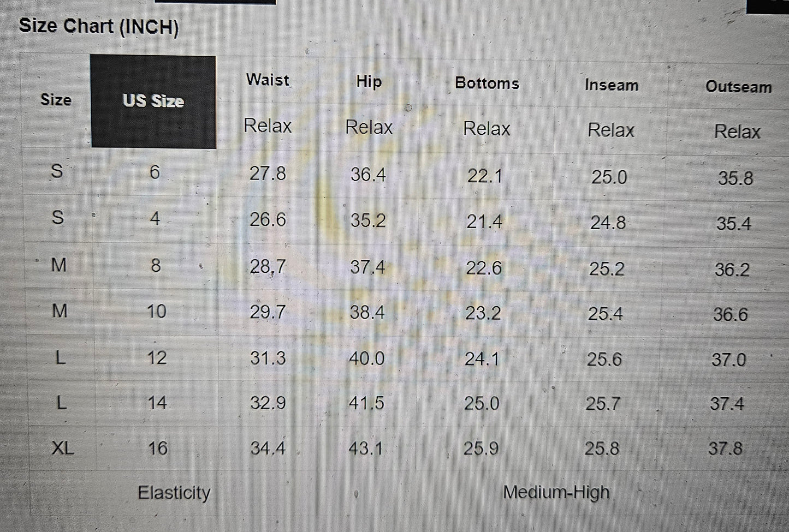Click US size 10 cell
The image size is (789, 532).
[x=156, y=312]
